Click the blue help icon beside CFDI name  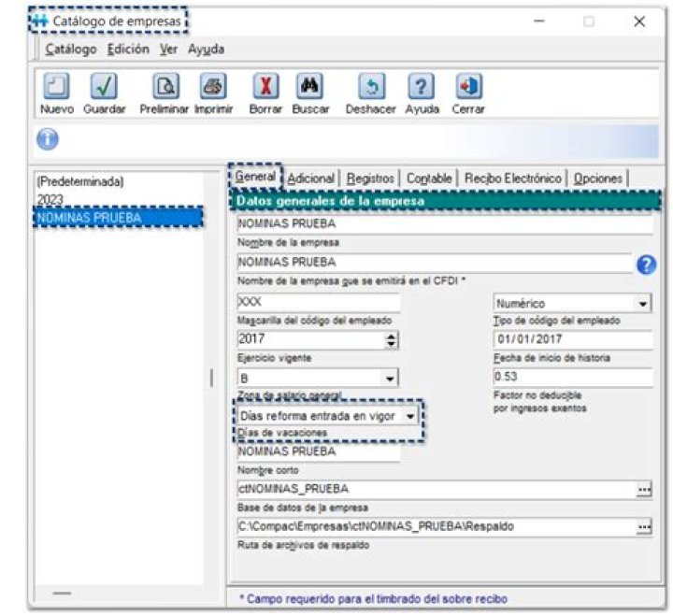click(x=646, y=265)
